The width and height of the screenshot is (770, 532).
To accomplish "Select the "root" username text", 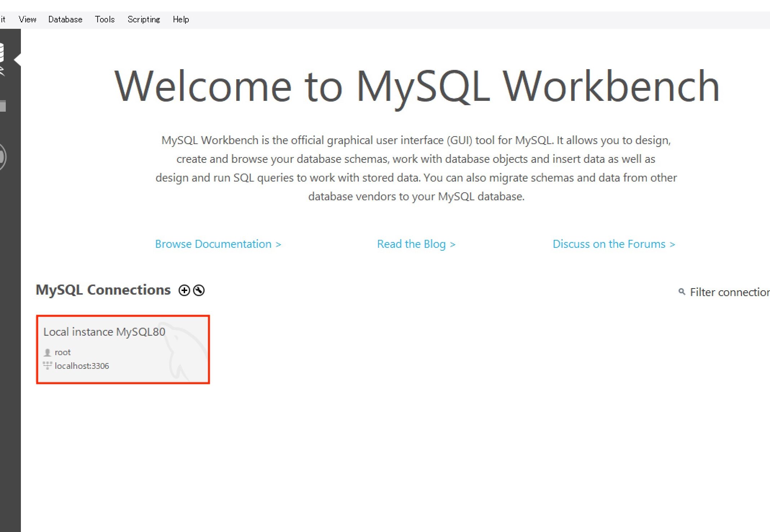I will click(63, 352).
